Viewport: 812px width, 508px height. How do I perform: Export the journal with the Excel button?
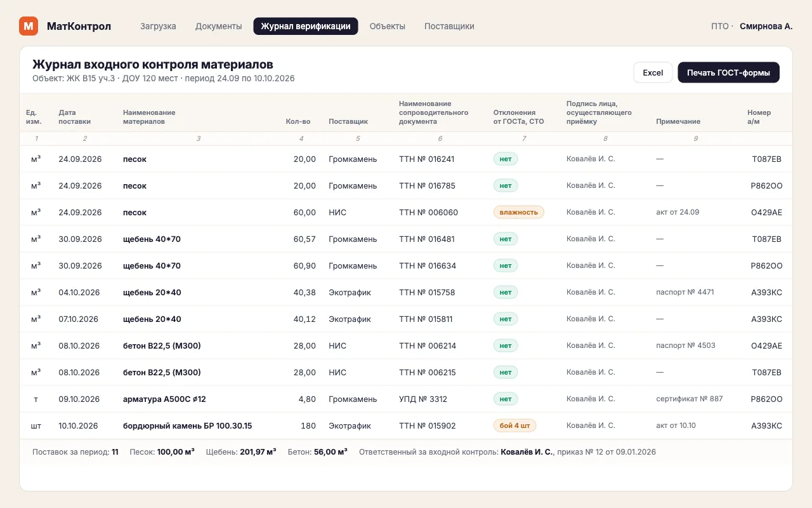[653, 72]
